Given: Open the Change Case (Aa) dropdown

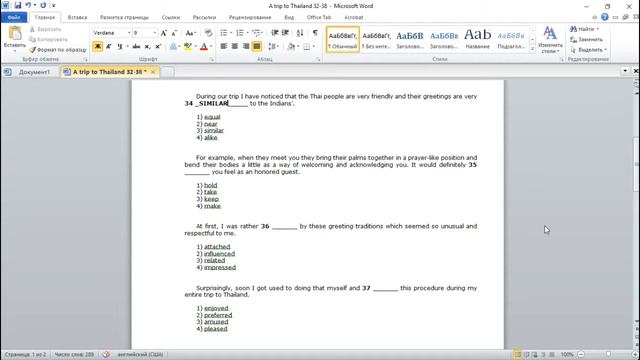Looking at the screenshot, I should coord(191,33).
